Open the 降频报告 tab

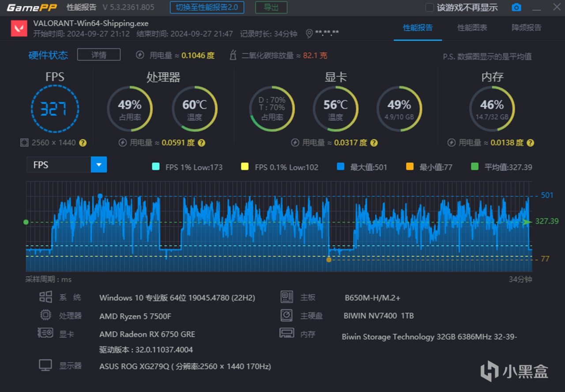pyautogui.click(x=526, y=28)
